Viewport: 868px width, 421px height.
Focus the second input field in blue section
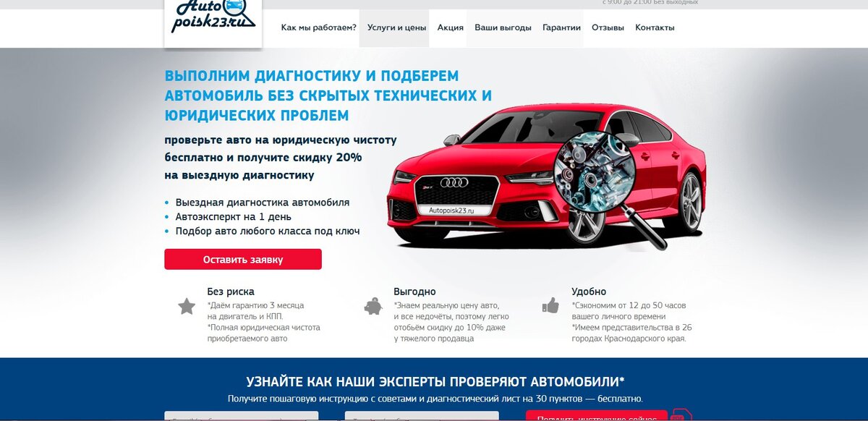click(422, 417)
